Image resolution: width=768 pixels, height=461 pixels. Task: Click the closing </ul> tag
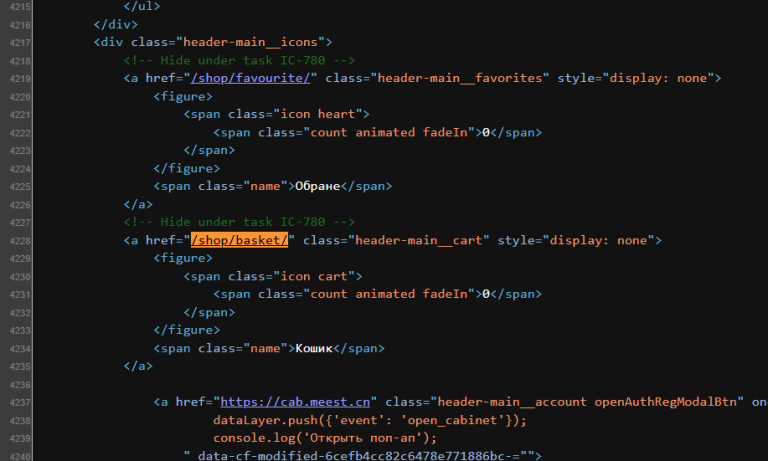point(142,6)
